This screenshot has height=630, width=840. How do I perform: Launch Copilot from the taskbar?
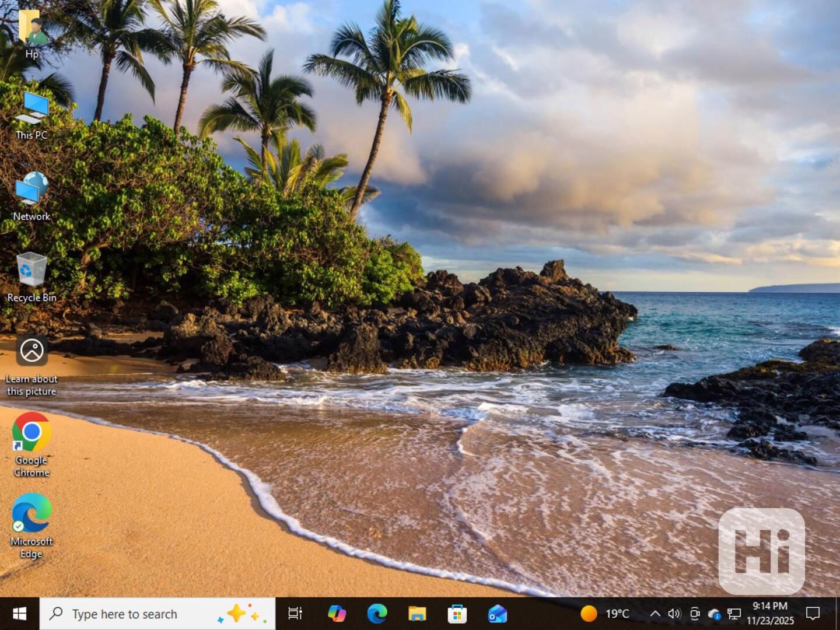tap(337, 614)
